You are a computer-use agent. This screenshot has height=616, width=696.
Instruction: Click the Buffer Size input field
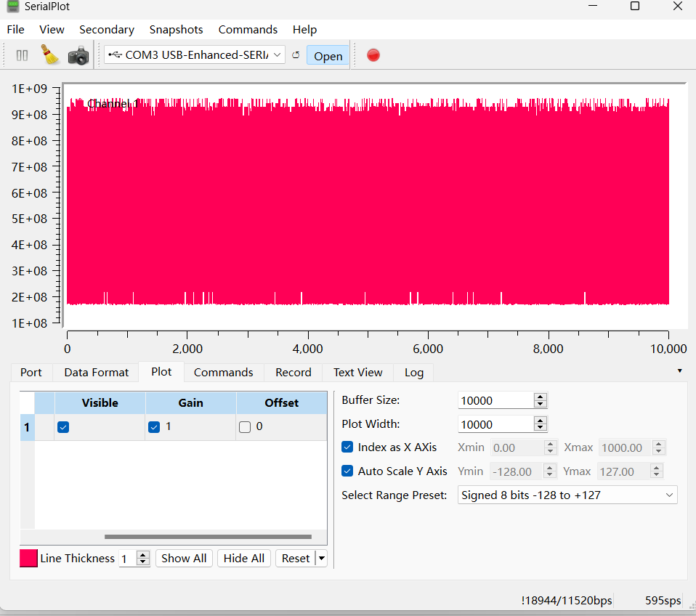point(495,400)
